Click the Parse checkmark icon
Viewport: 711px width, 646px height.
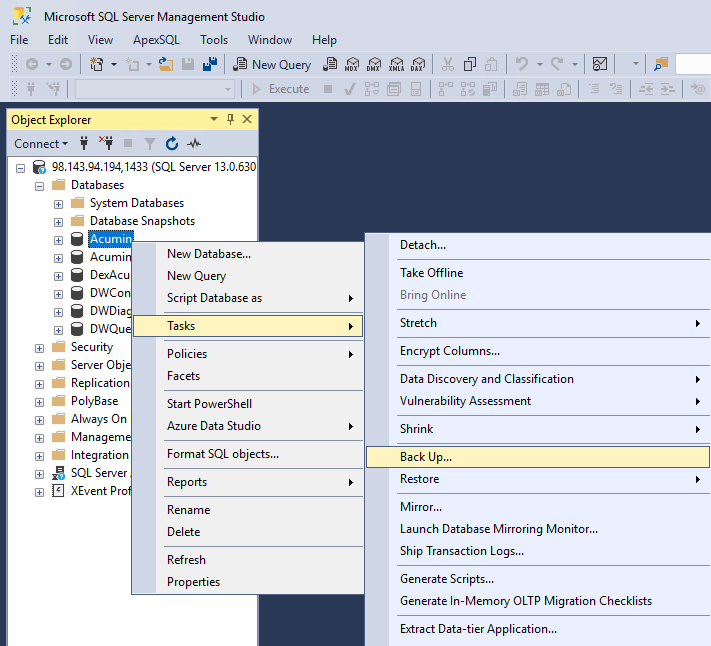coord(350,89)
